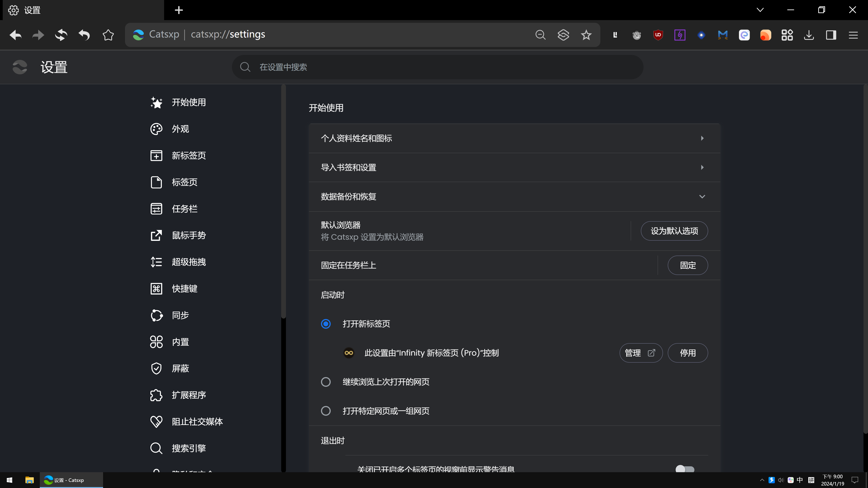Toggle the side panel icon
The width and height of the screenshot is (868, 488).
pyautogui.click(x=831, y=35)
